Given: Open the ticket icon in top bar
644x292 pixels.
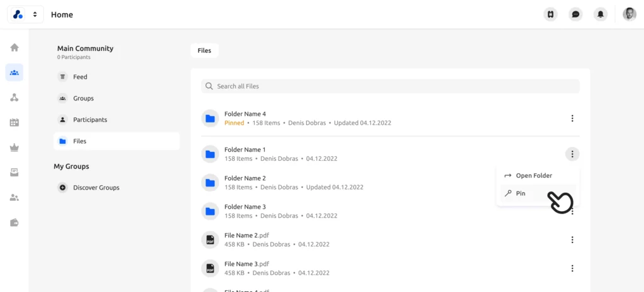Looking at the screenshot, I should pos(550,14).
